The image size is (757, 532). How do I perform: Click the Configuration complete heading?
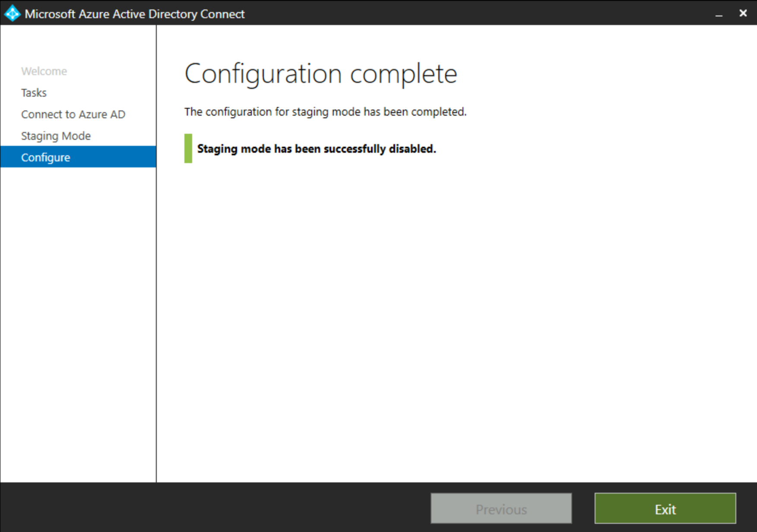[x=321, y=73]
